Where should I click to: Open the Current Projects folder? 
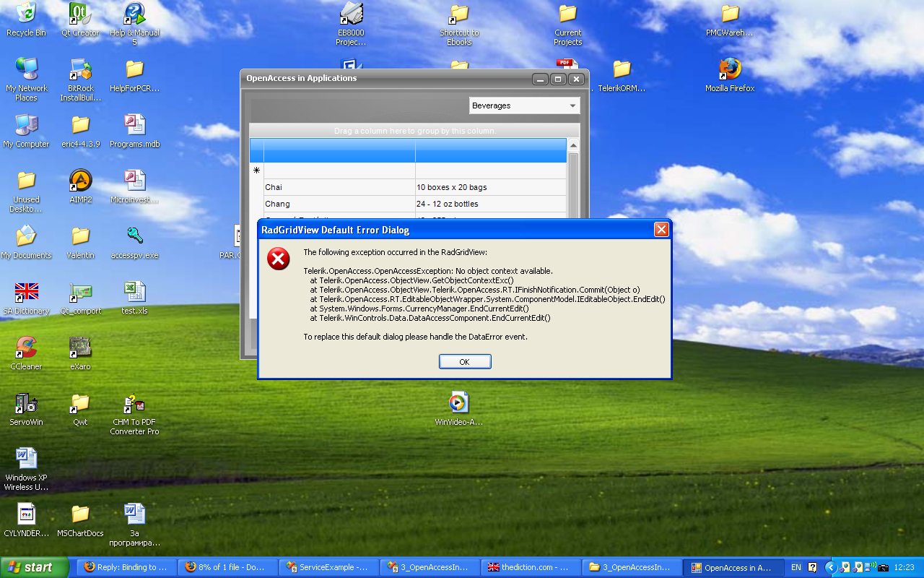pos(567,24)
